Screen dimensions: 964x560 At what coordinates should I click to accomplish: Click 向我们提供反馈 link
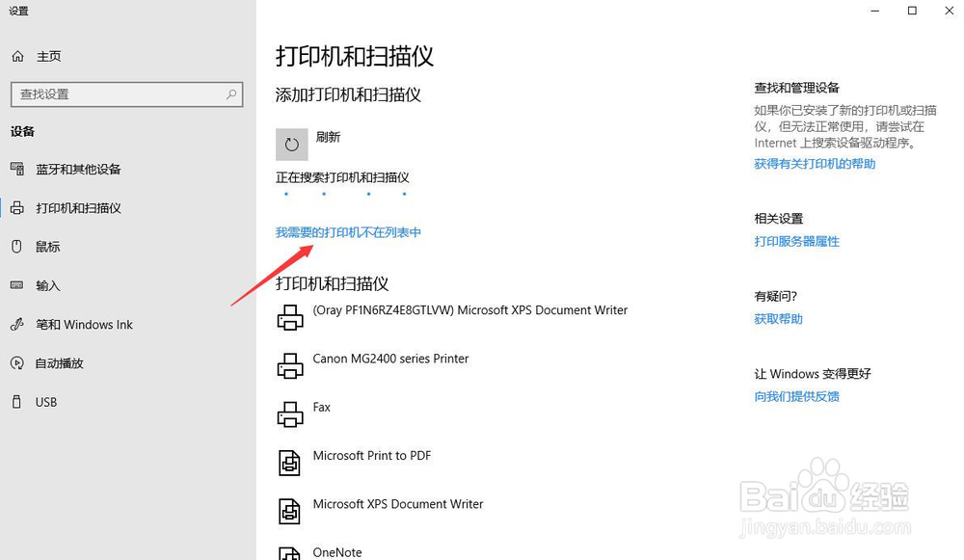pos(797,396)
